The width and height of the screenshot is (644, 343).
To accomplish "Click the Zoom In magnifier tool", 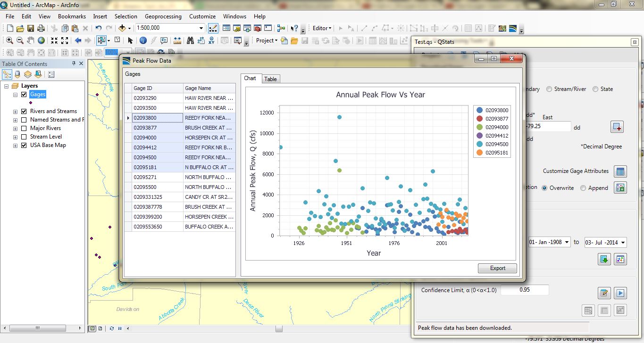I will [9, 41].
